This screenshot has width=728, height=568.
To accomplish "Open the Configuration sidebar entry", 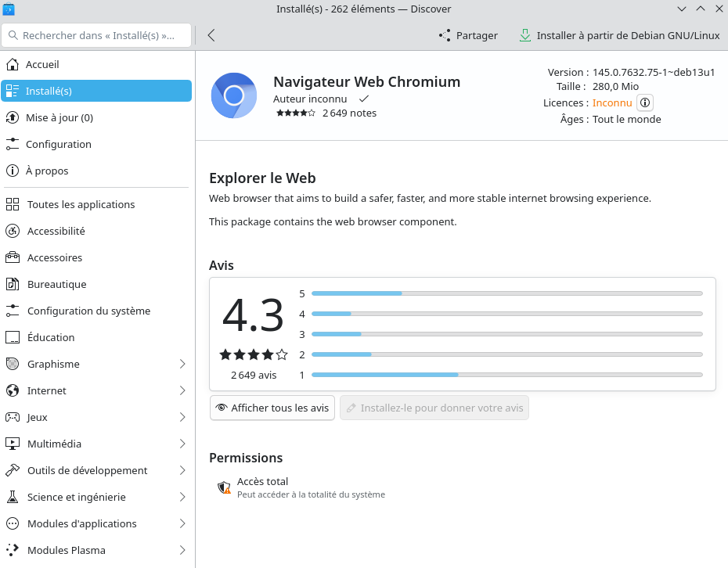I will point(59,144).
